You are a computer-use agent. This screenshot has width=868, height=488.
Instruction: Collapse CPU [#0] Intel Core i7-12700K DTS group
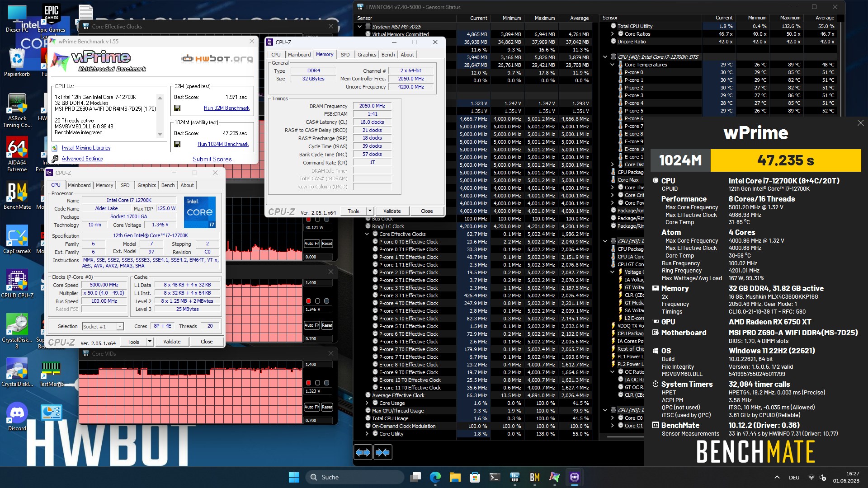click(x=605, y=57)
